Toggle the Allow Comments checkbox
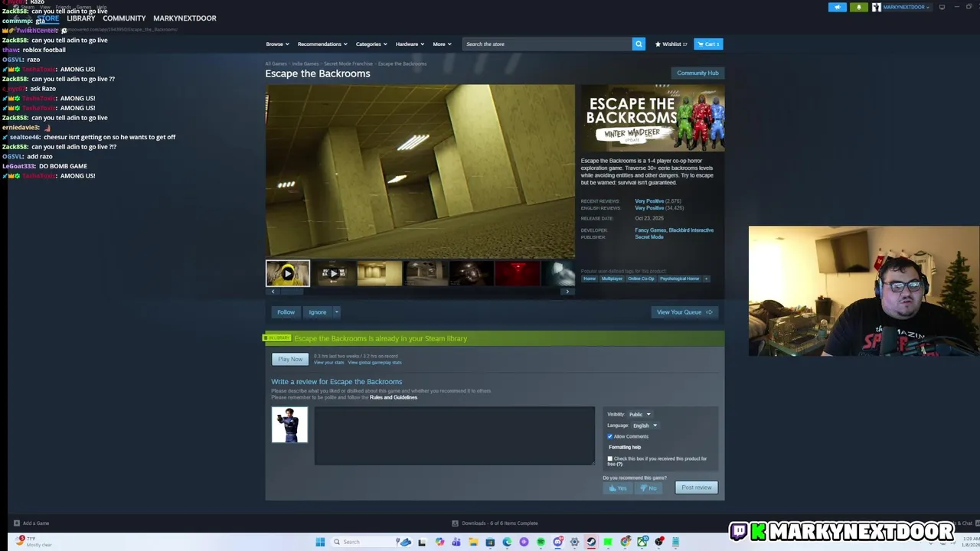The image size is (980, 551). click(610, 436)
